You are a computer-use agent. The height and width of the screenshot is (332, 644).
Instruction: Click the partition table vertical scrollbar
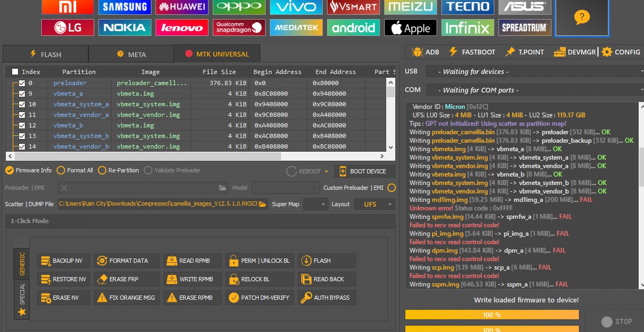391,114
